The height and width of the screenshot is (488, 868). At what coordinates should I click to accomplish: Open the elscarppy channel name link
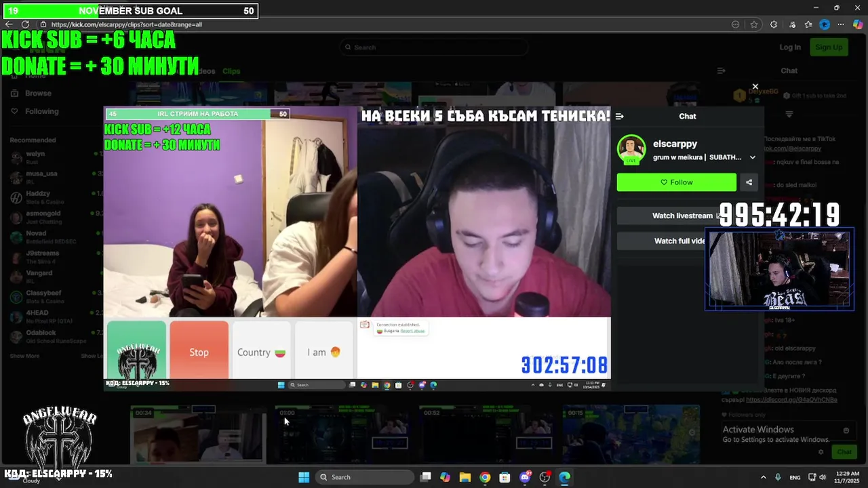tap(675, 144)
